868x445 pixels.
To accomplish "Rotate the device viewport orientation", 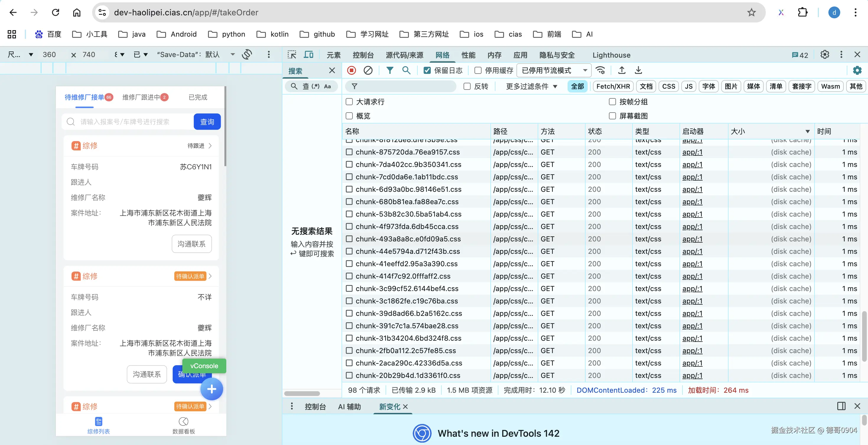I will click(x=247, y=54).
